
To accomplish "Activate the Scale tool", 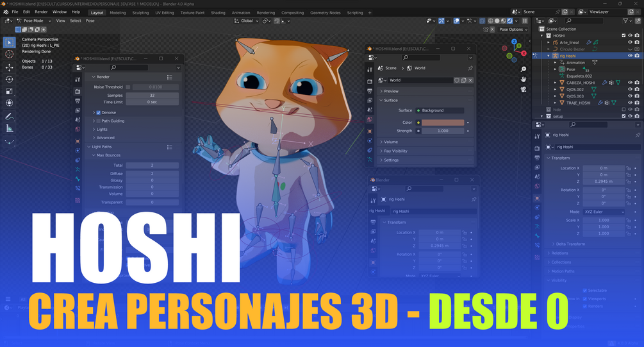I will (x=10, y=91).
